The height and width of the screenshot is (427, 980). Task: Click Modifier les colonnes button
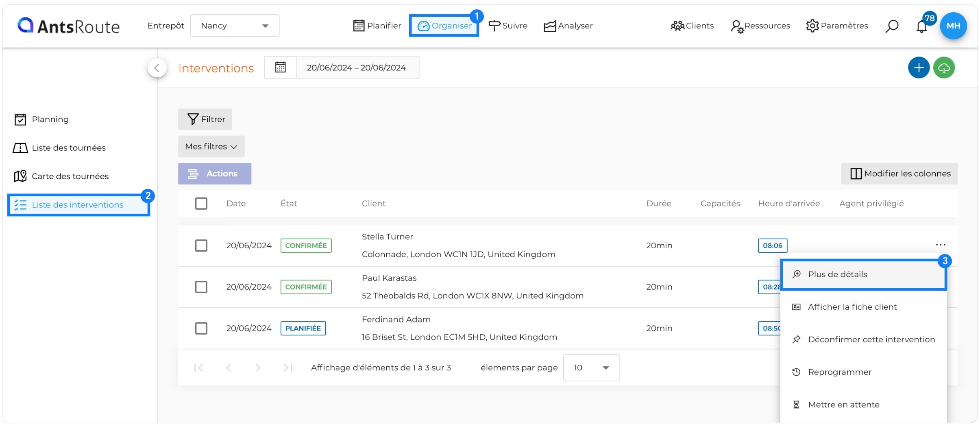pos(899,174)
